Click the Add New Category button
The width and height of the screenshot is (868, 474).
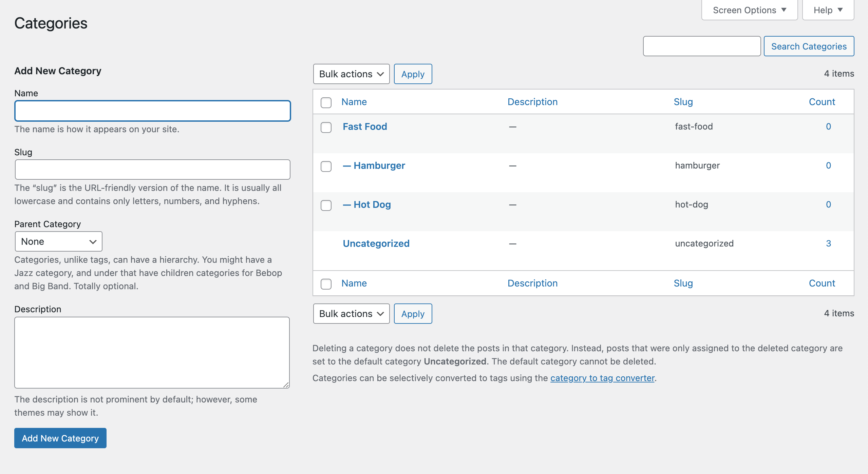coord(60,438)
